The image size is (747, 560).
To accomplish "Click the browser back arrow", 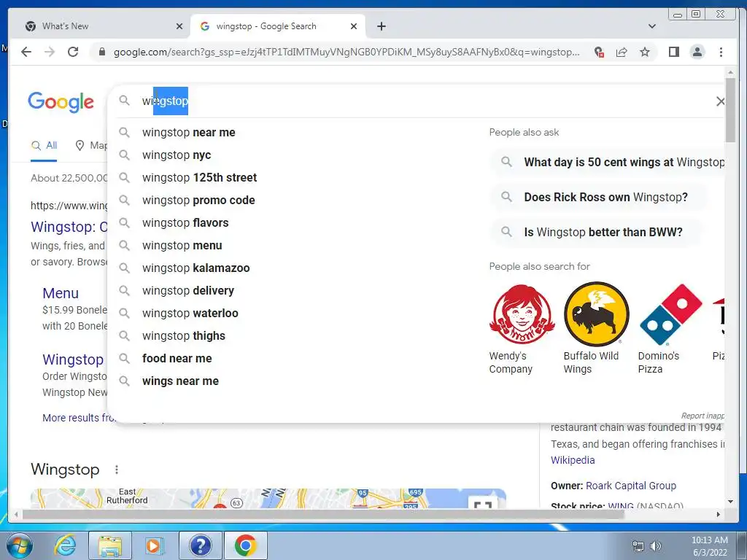I will point(26,52).
